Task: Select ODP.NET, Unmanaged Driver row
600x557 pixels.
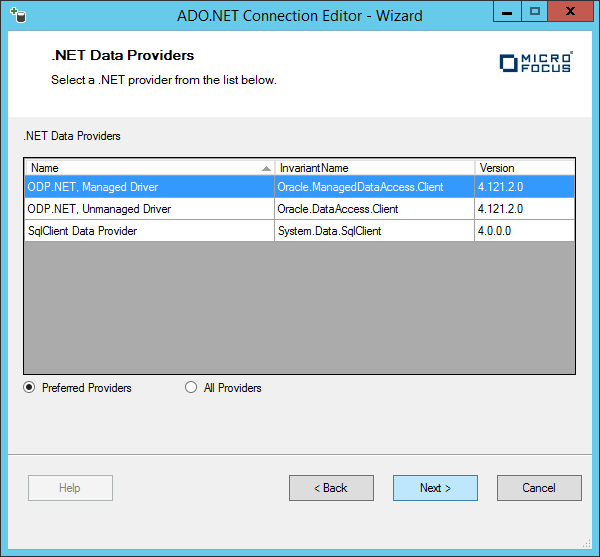Action: click(x=300, y=209)
